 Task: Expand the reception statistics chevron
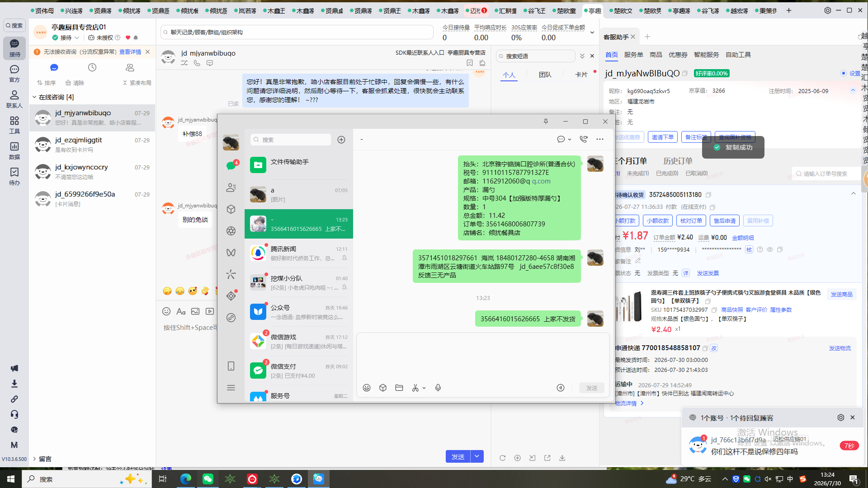click(592, 33)
